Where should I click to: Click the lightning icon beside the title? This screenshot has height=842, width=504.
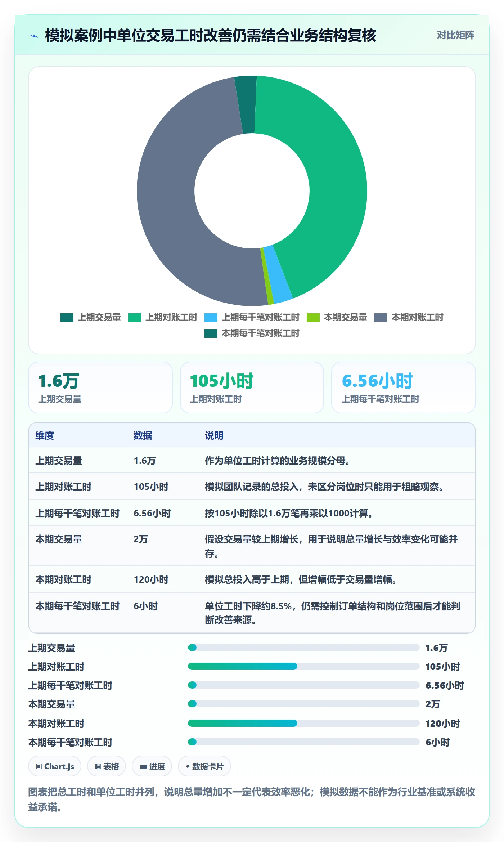pyautogui.click(x=34, y=36)
